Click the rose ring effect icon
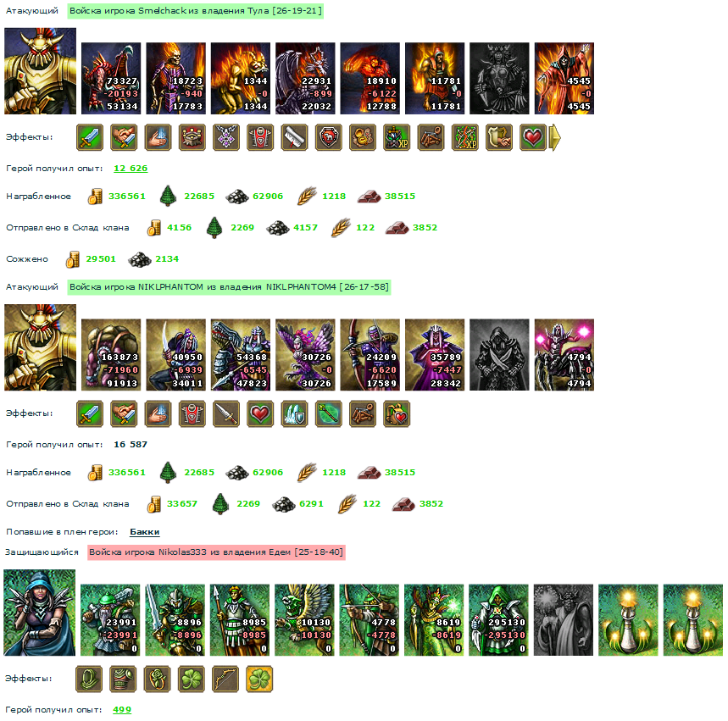The width and height of the screenshot is (728, 721). (157, 679)
